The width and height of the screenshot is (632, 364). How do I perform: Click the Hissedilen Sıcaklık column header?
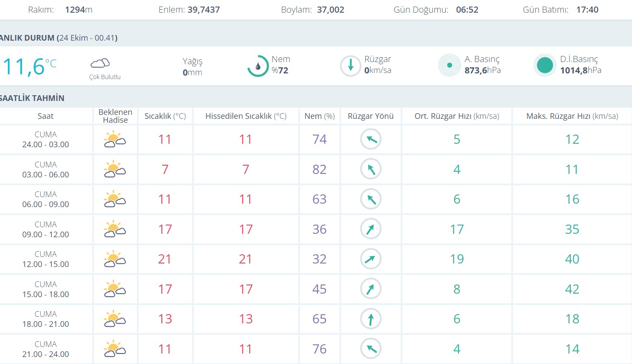[x=246, y=116]
